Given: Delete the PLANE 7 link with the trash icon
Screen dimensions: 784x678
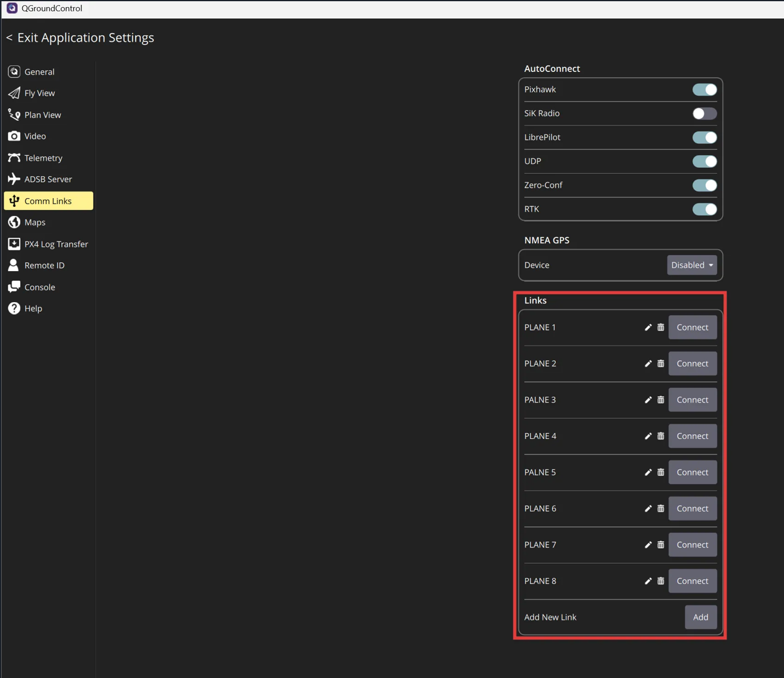Looking at the screenshot, I should pos(661,545).
